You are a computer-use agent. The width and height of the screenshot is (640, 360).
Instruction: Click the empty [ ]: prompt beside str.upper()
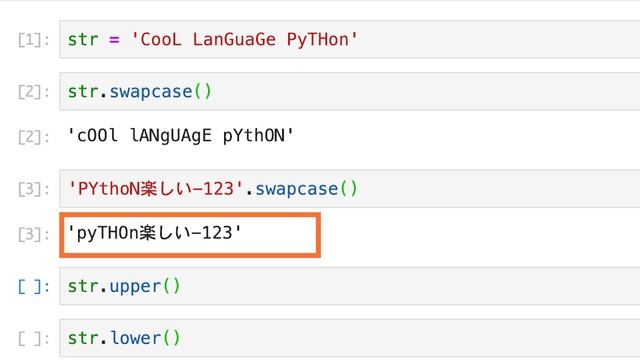33,287
